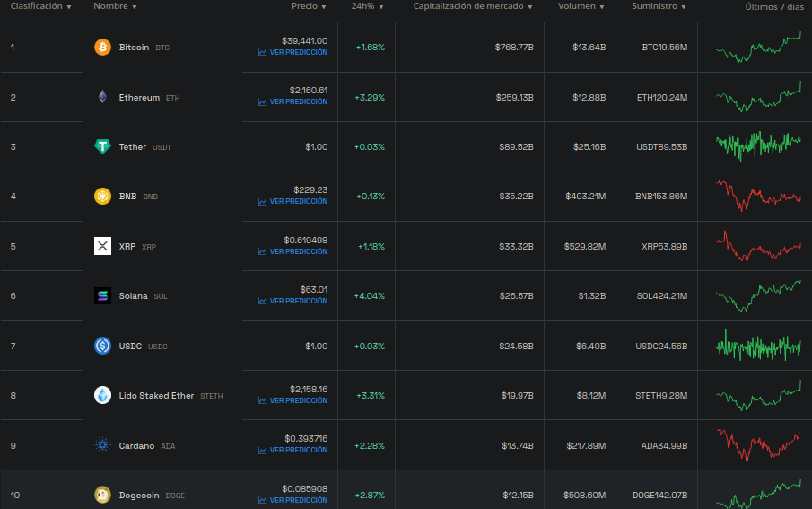Select the Cardano name text
Screen dimensions: 812x509
tap(136, 446)
